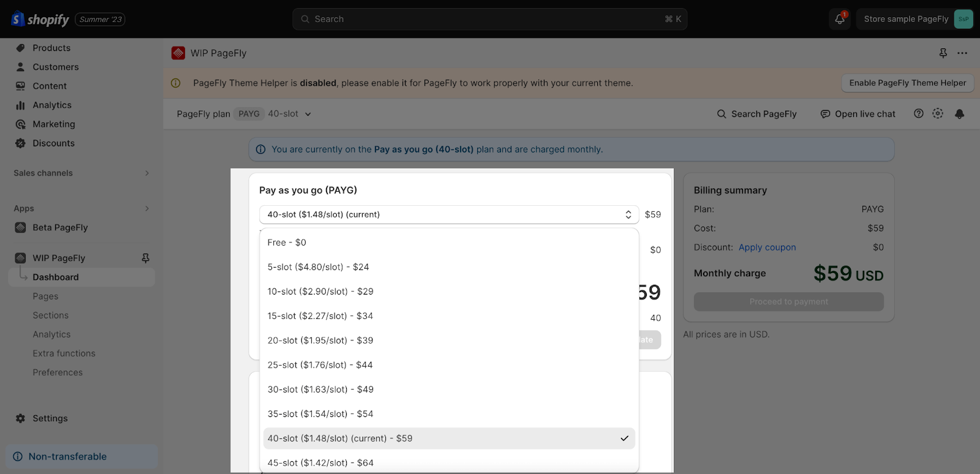Screen dimensions: 980x474
Task: Expand the Apps section arrow
Action: coord(147,208)
